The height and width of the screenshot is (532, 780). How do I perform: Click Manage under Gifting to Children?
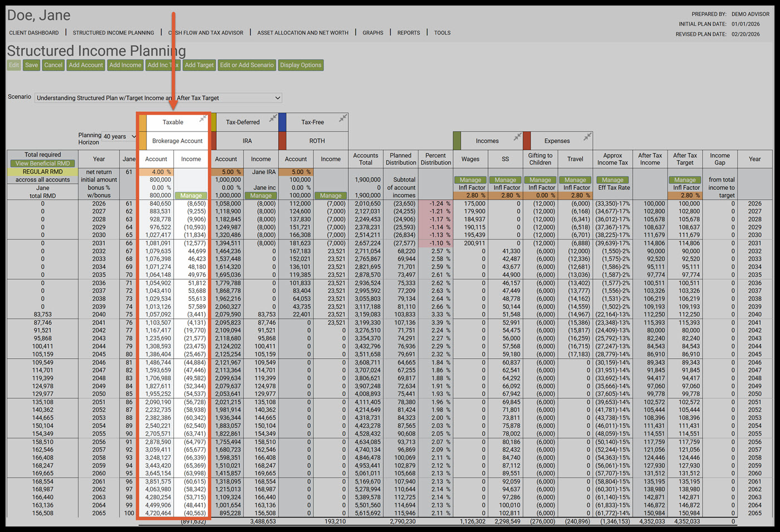point(540,180)
